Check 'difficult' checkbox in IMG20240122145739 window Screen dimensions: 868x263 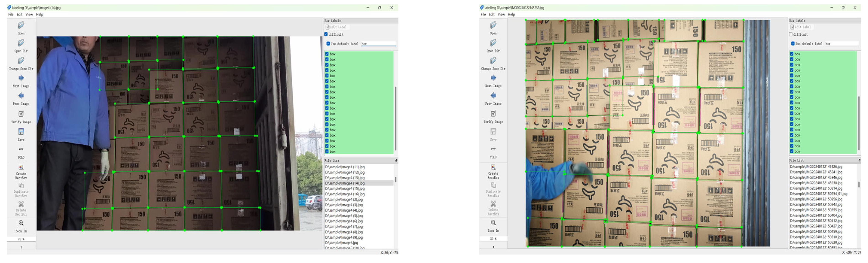pyautogui.click(x=791, y=34)
